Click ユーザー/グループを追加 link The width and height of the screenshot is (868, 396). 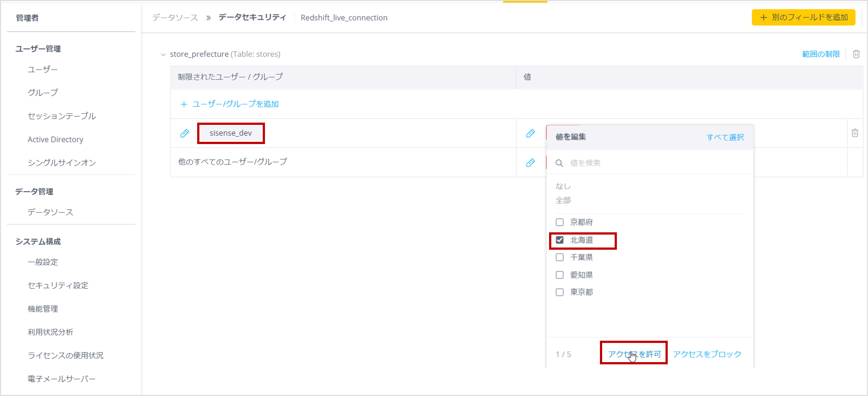click(236, 104)
